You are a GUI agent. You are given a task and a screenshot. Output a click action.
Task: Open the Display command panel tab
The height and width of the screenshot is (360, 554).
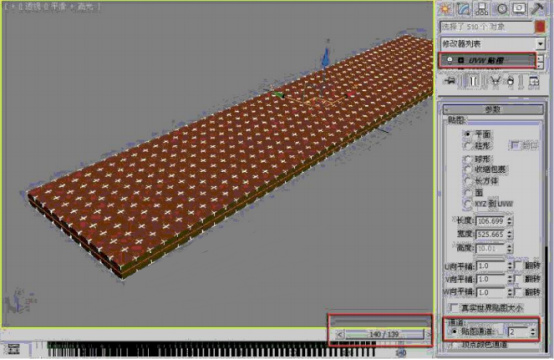[519, 9]
